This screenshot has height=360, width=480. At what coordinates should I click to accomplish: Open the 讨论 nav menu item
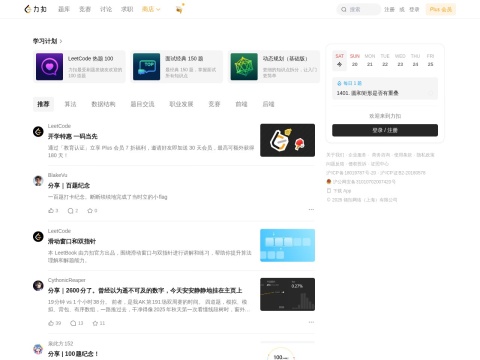point(106,9)
